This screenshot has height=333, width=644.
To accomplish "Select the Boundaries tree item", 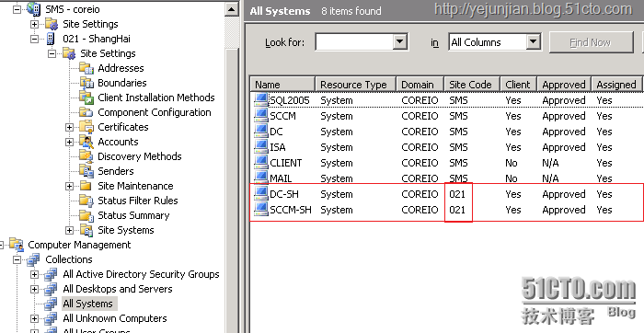I will 122,83.
